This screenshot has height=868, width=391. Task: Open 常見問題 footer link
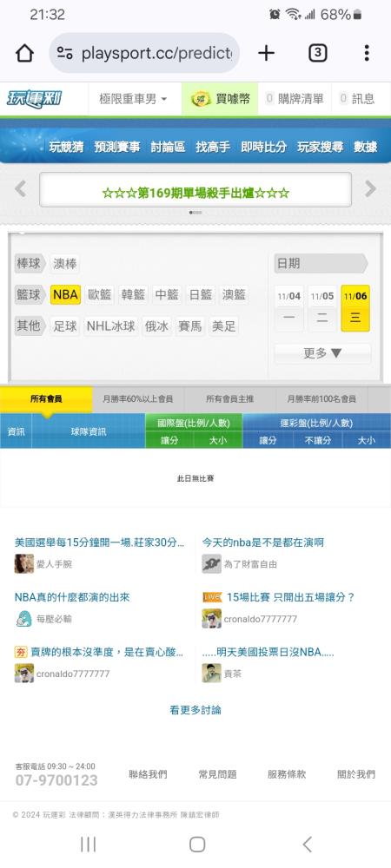(x=217, y=774)
